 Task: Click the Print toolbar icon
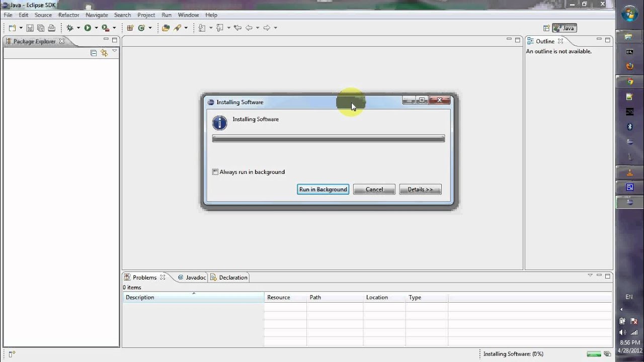tap(51, 28)
